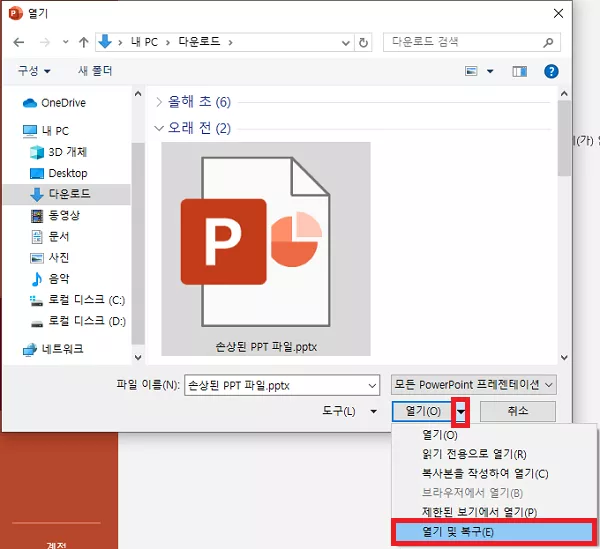Select 내 PC in the navigation pane
Viewport: 600px width, 549px height.
[46, 131]
